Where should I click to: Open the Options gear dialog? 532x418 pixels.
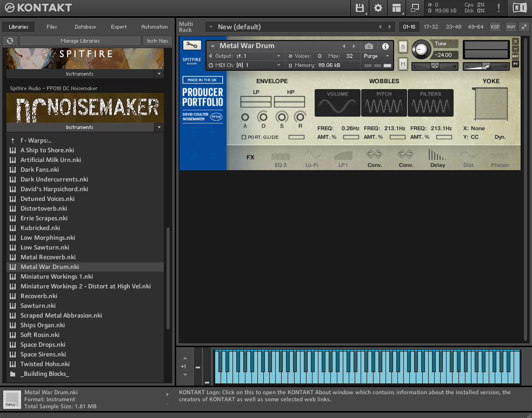point(378,8)
